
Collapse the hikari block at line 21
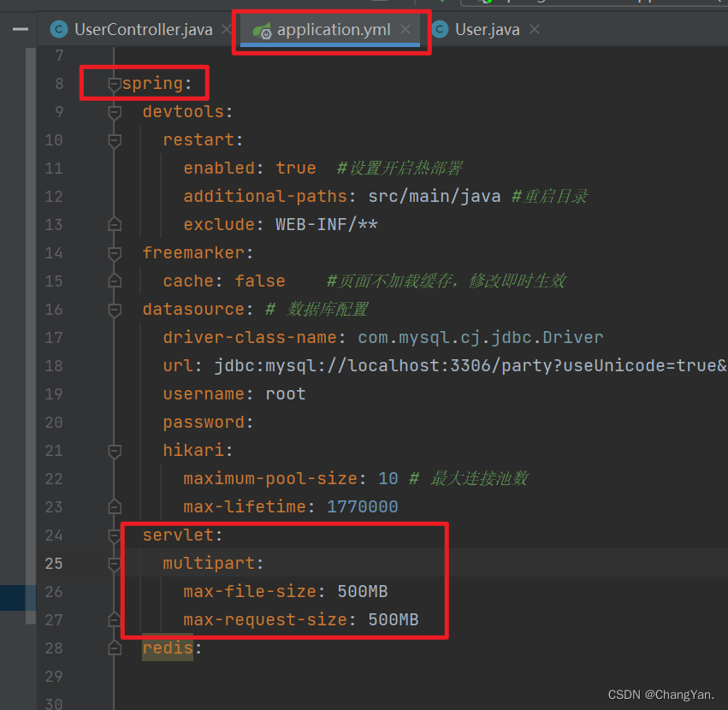[x=114, y=450]
